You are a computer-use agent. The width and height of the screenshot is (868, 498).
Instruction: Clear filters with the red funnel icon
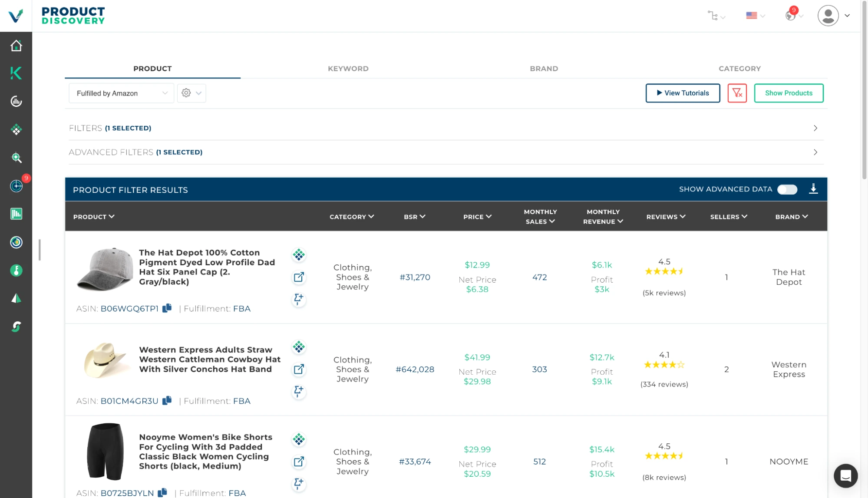pos(737,93)
